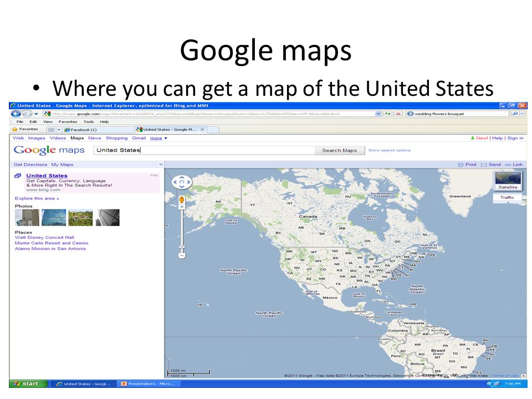Image resolution: width=532 pixels, height=399 pixels.
Task: Click the Link button above the map
Action: pyautogui.click(x=514, y=165)
